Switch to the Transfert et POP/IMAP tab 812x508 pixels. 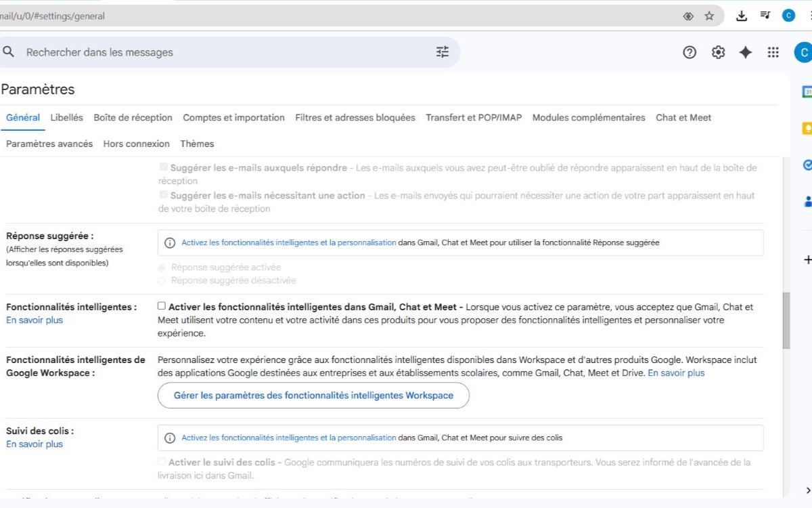473,117
